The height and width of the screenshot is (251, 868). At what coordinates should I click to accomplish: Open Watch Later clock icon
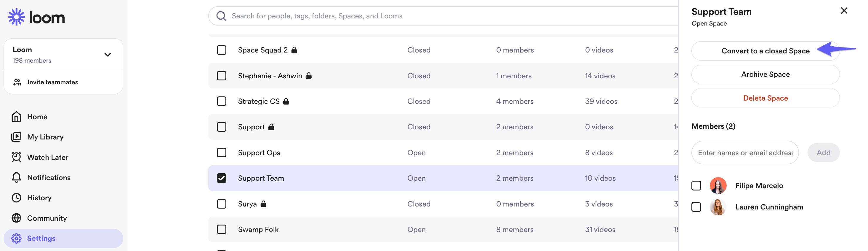coord(16,157)
